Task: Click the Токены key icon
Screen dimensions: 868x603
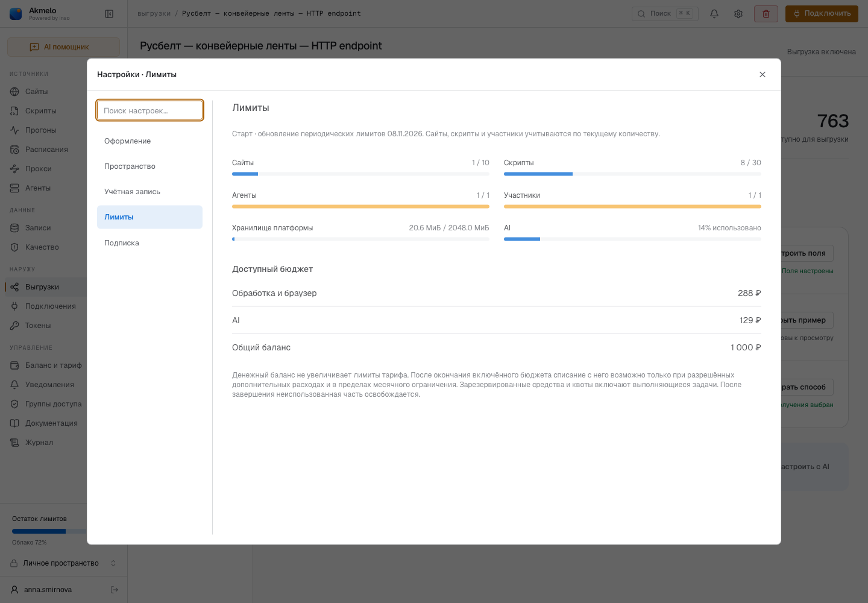Action: [x=14, y=326]
